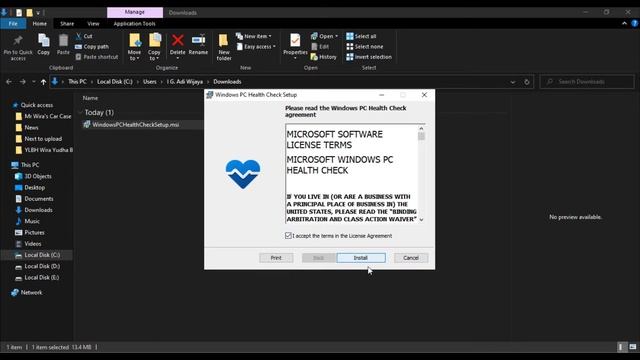Image resolution: width=640 pixels, height=360 pixels.
Task: Open Documents in navigation pane
Action: tap(39, 199)
